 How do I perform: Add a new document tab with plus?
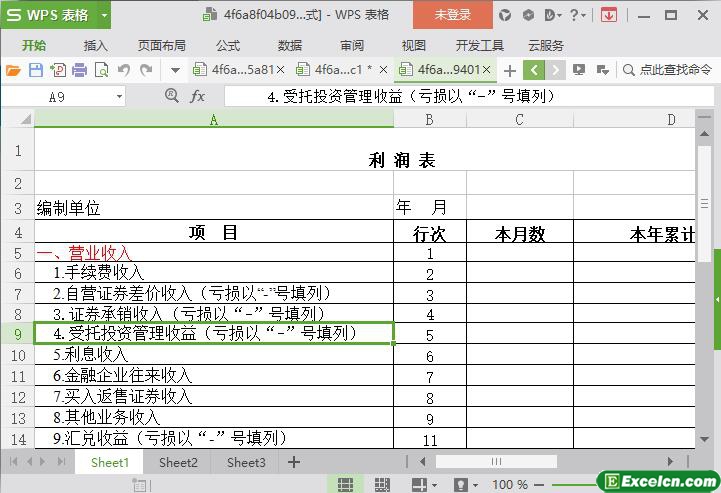coord(509,71)
